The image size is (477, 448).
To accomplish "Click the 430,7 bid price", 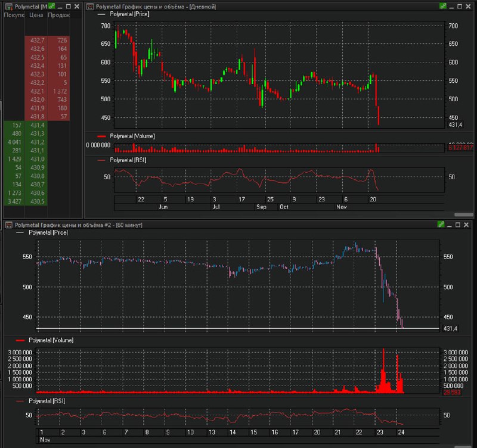I will click(38, 185).
